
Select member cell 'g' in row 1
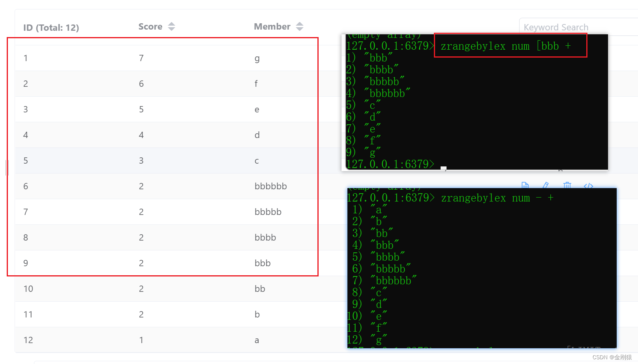[x=257, y=59]
